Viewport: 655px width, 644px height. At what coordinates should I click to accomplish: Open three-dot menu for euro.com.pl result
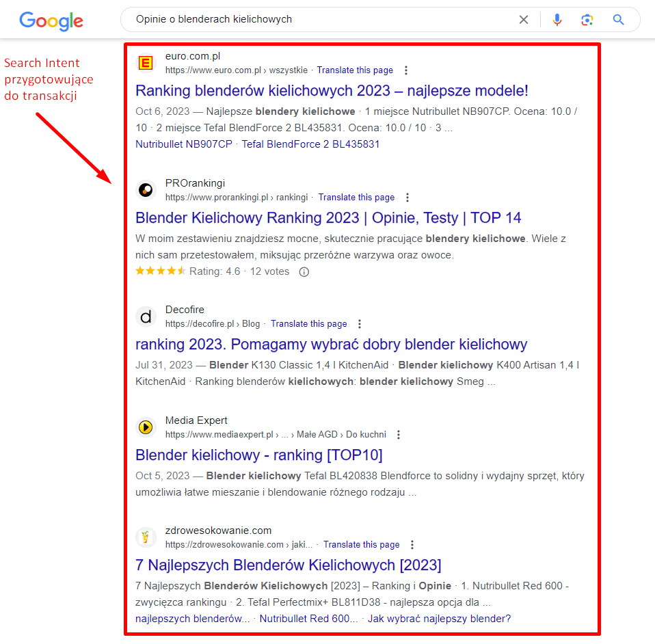coord(406,70)
